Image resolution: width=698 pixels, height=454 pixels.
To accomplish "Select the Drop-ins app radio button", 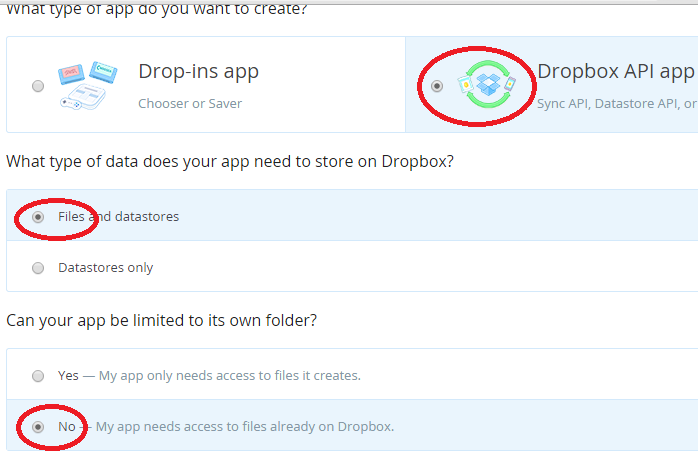I will click(38, 86).
